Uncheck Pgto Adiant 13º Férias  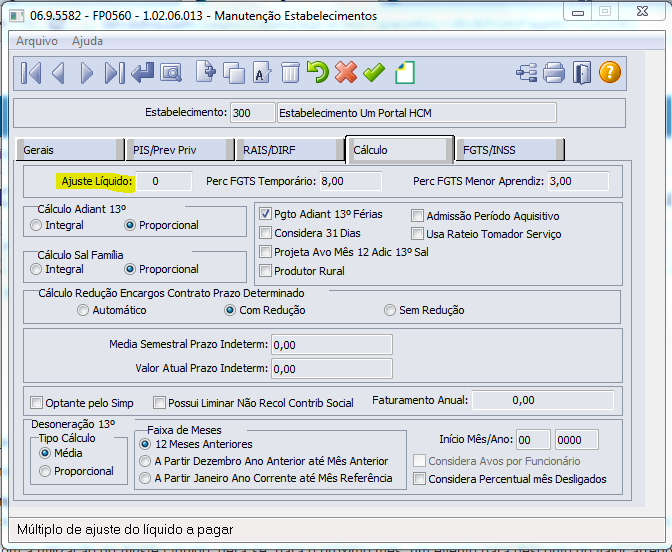point(265,214)
